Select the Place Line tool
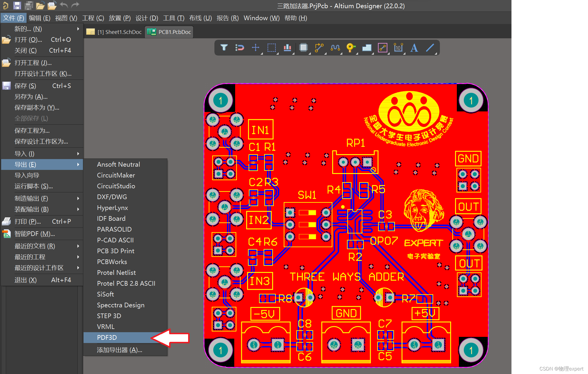This screenshot has width=588, height=374. (430, 47)
